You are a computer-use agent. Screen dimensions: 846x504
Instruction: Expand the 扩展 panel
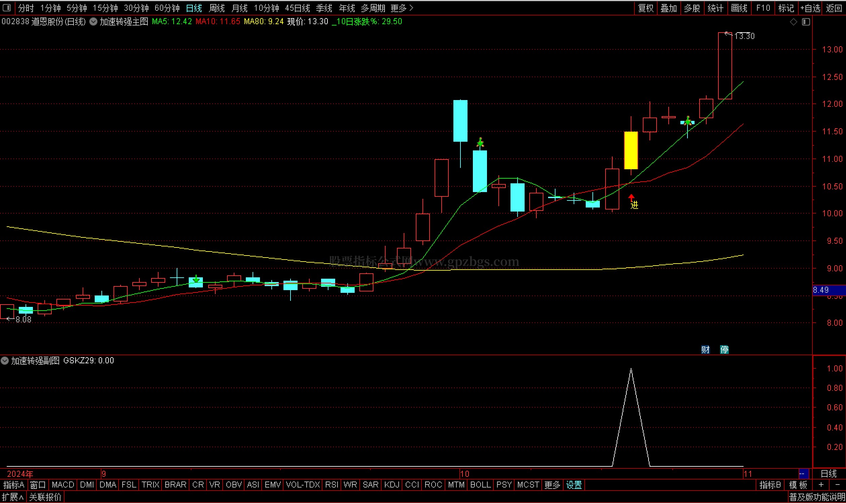click(13, 498)
